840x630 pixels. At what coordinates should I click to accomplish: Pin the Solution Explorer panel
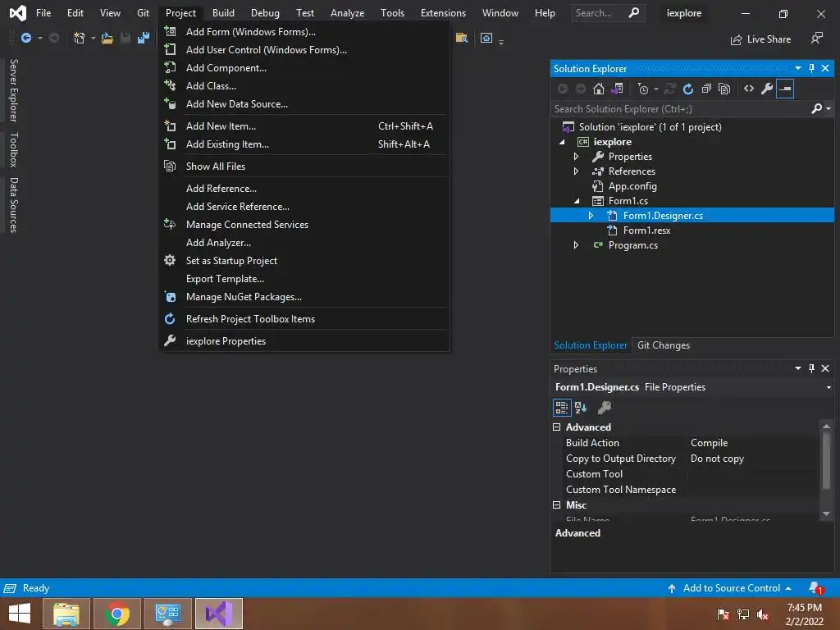click(811, 68)
